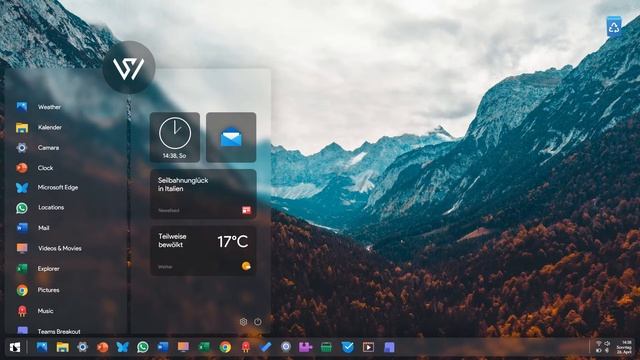Click the red news icon in the news tile
The width and height of the screenshot is (640, 360).
(246, 210)
